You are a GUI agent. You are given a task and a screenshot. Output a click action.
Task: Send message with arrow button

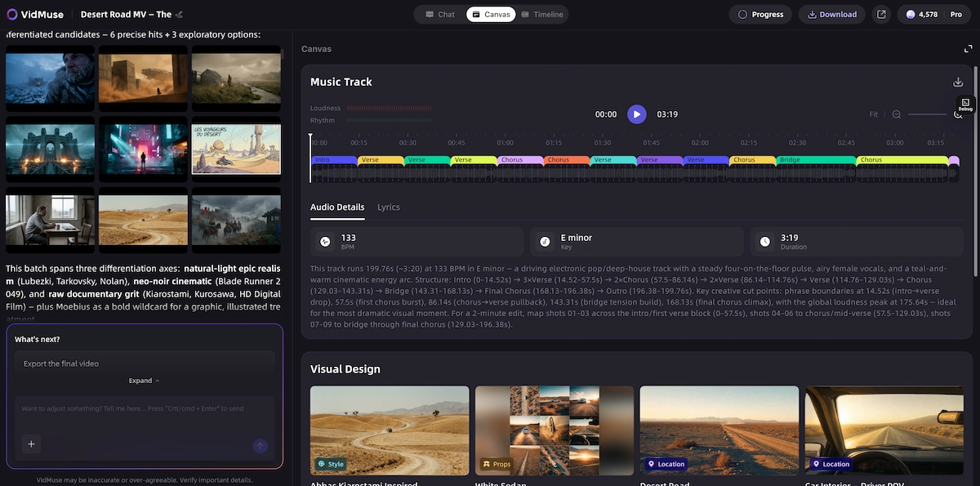click(x=260, y=445)
